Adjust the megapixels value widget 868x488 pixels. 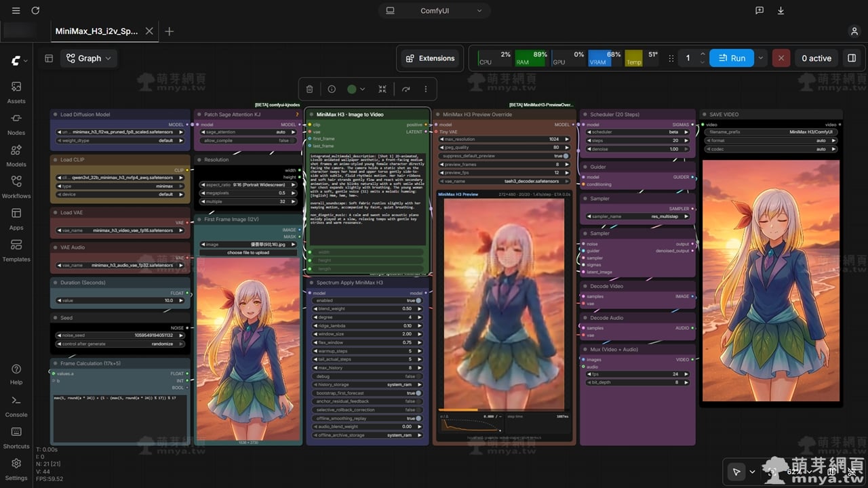(x=248, y=193)
